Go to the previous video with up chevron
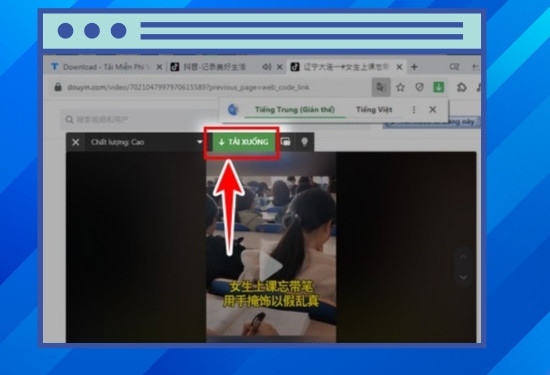 (x=463, y=257)
